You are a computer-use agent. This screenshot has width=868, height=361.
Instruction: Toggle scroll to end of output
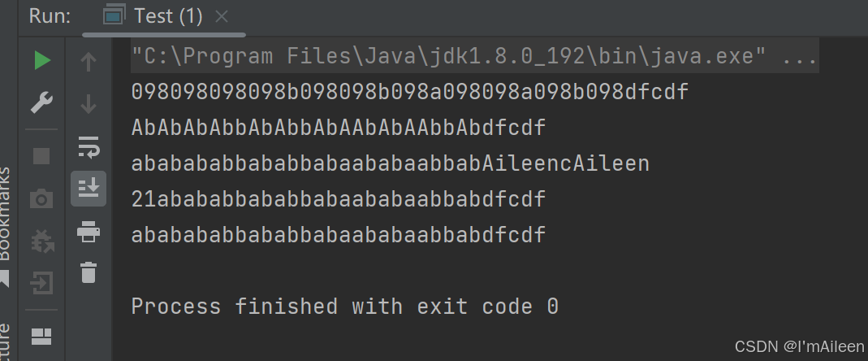click(x=89, y=189)
